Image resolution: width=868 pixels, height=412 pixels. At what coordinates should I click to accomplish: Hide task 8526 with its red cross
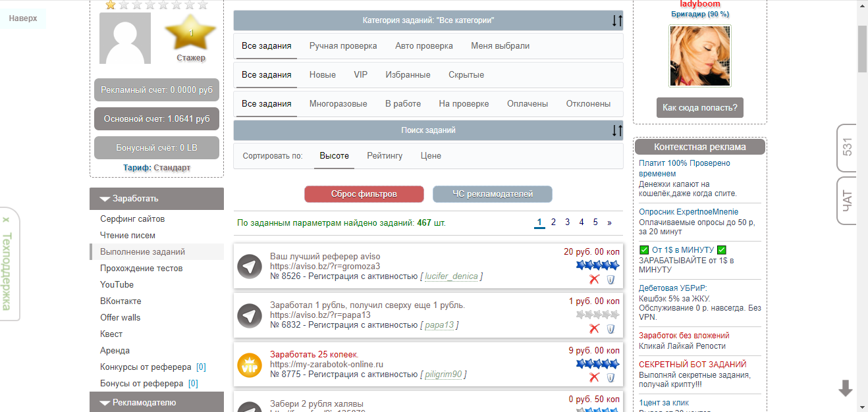click(594, 279)
